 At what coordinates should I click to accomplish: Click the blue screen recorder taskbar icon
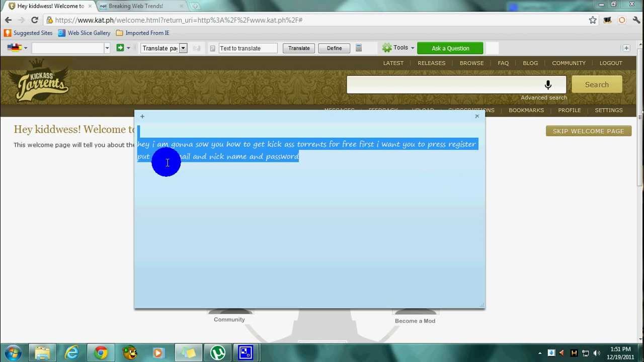pos(246,352)
